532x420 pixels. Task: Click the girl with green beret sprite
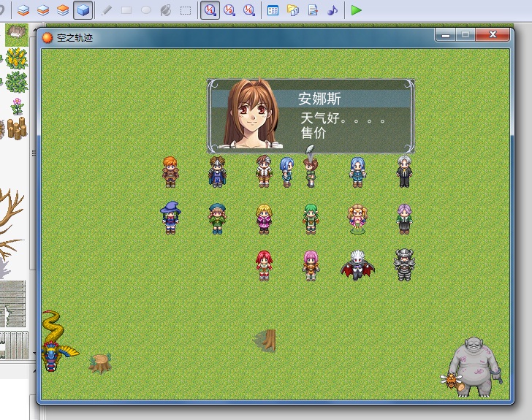click(217, 218)
